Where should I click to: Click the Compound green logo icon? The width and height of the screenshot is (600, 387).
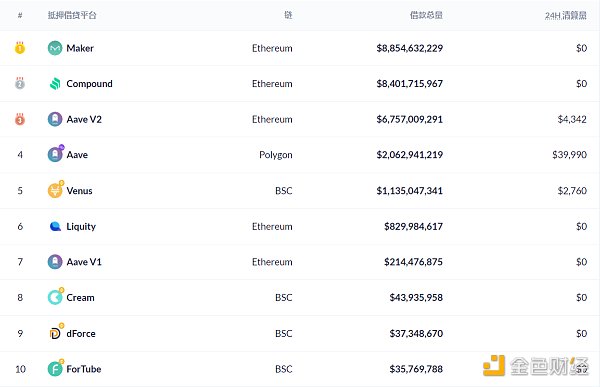pos(55,83)
